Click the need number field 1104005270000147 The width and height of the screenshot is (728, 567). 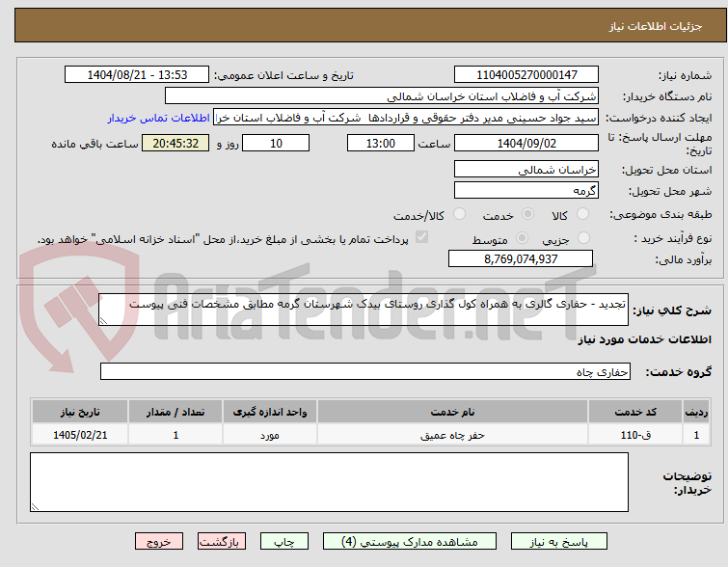click(526, 75)
